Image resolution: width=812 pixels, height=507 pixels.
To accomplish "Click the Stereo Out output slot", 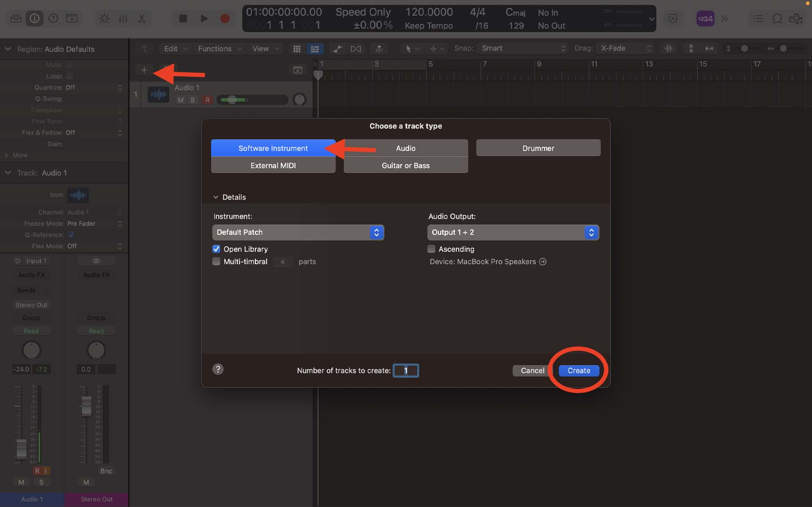I will (x=31, y=305).
